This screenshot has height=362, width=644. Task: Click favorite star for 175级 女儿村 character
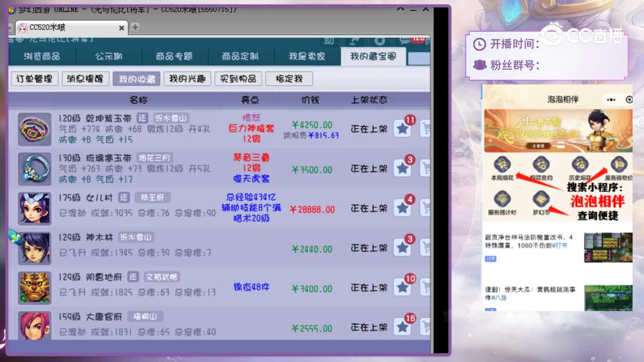[402, 208]
